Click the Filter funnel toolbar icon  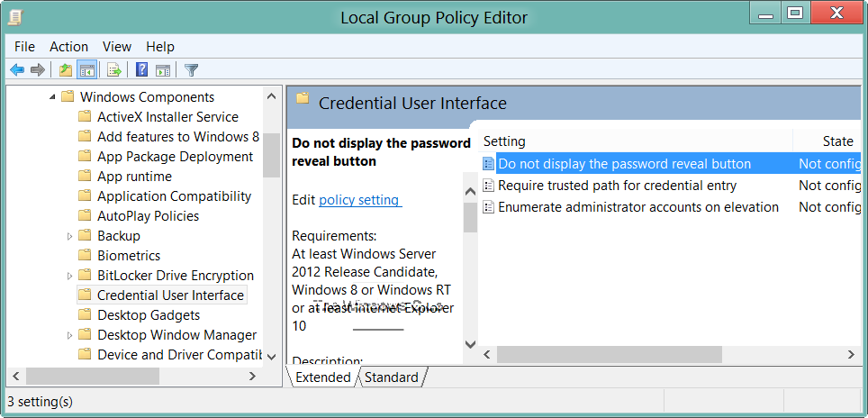click(x=191, y=69)
